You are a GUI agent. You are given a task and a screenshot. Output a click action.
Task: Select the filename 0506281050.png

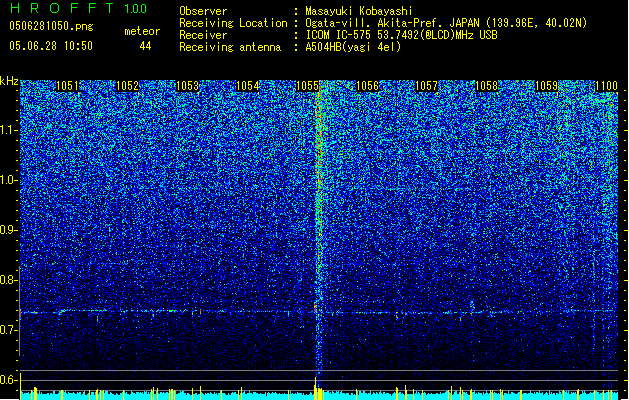point(51,26)
